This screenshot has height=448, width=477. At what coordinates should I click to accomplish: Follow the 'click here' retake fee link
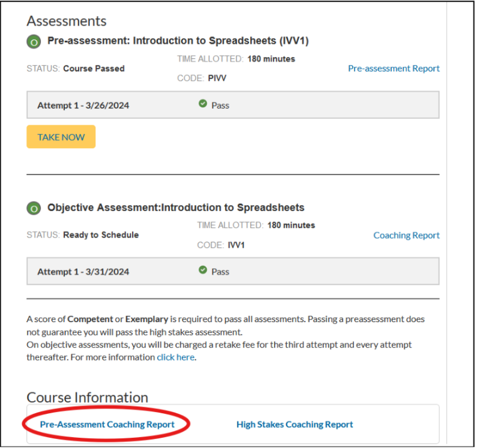point(176,357)
